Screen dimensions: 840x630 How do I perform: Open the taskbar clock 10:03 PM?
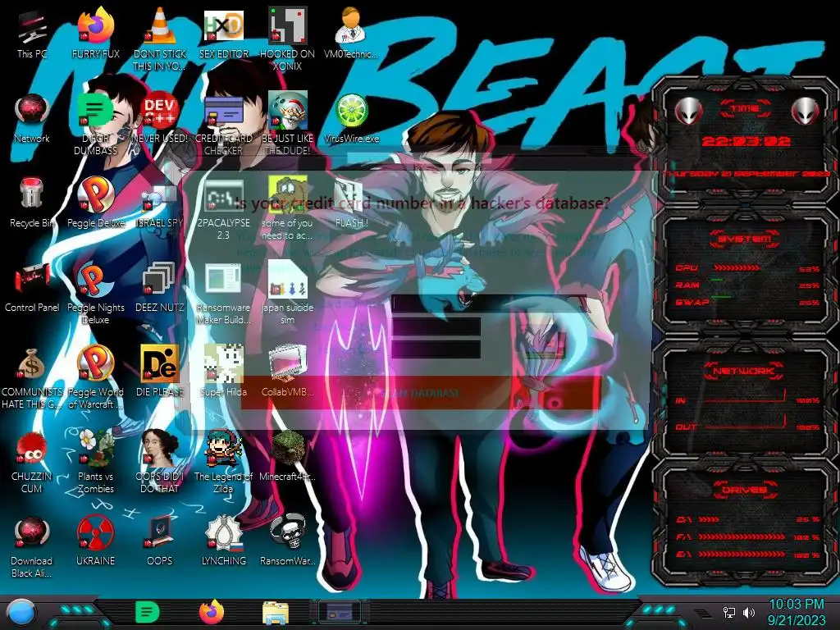point(797,612)
